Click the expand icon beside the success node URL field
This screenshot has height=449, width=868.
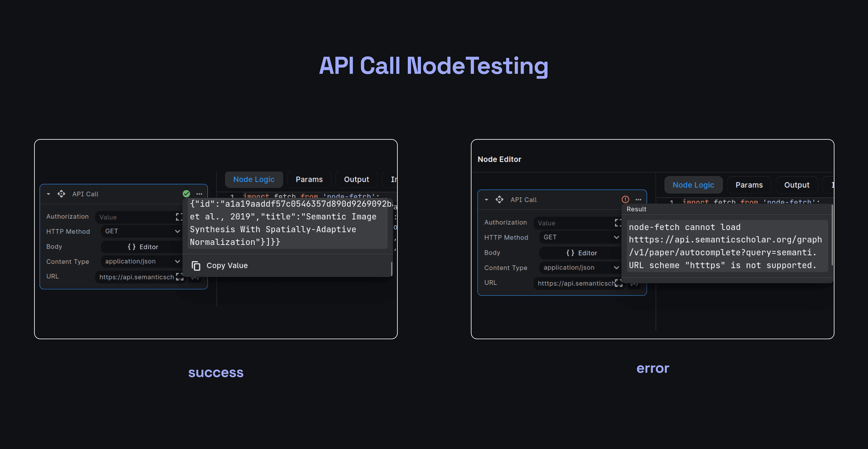[x=180, y=277]
